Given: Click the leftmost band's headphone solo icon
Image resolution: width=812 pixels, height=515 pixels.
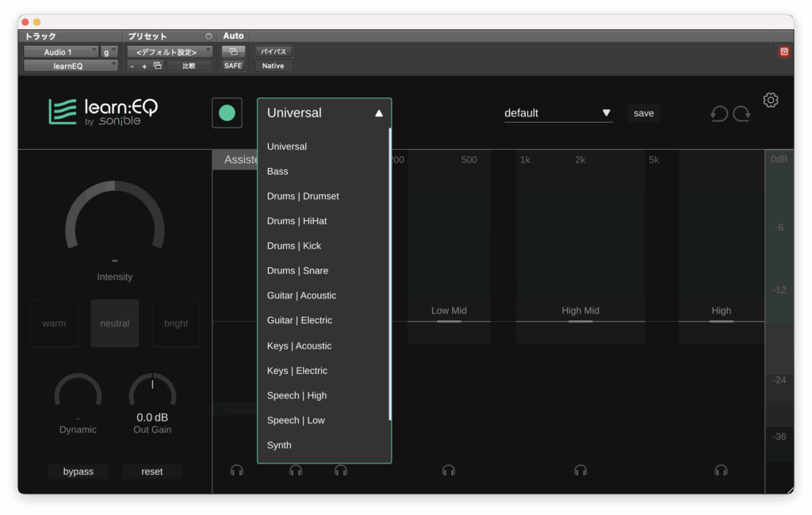Looking at the screenshot, I should coord(236,470).
